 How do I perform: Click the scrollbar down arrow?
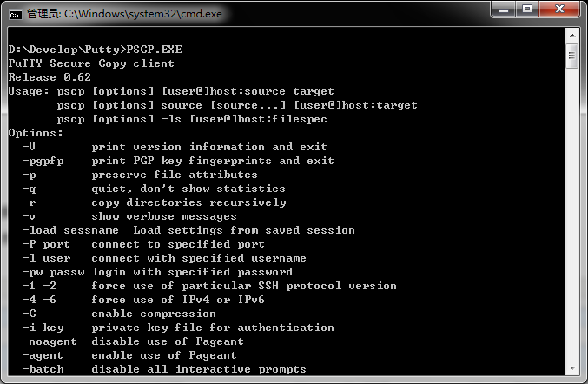tap(571, 368)
